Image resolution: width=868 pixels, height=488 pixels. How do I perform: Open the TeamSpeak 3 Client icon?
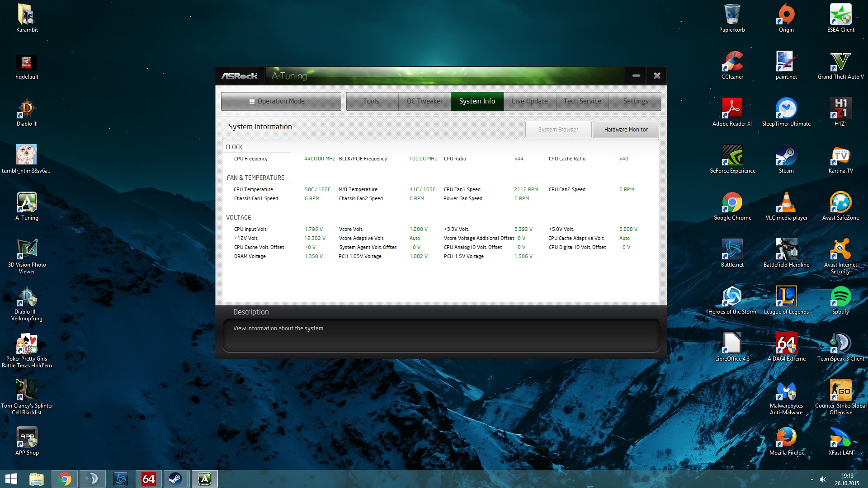pos(840,344)
